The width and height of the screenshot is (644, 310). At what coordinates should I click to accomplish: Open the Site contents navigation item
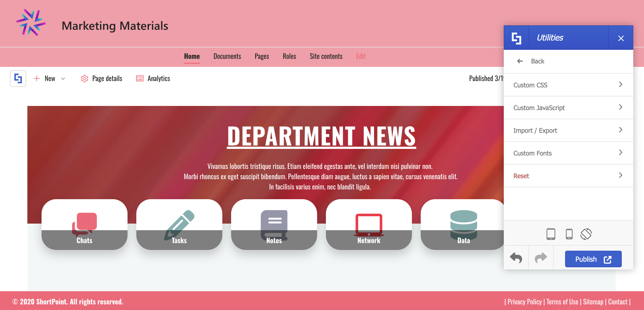[326, 56]
